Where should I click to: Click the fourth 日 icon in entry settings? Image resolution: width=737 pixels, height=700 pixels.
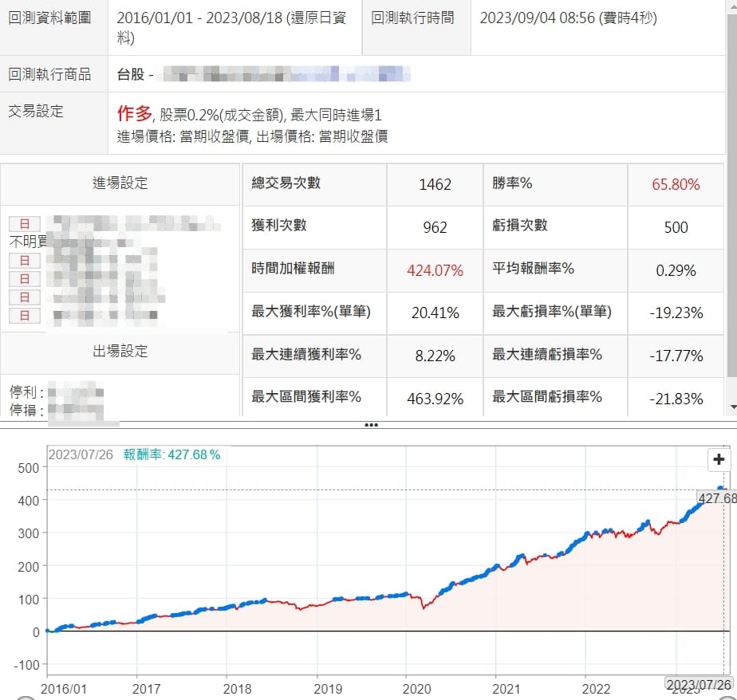(25, 297)
